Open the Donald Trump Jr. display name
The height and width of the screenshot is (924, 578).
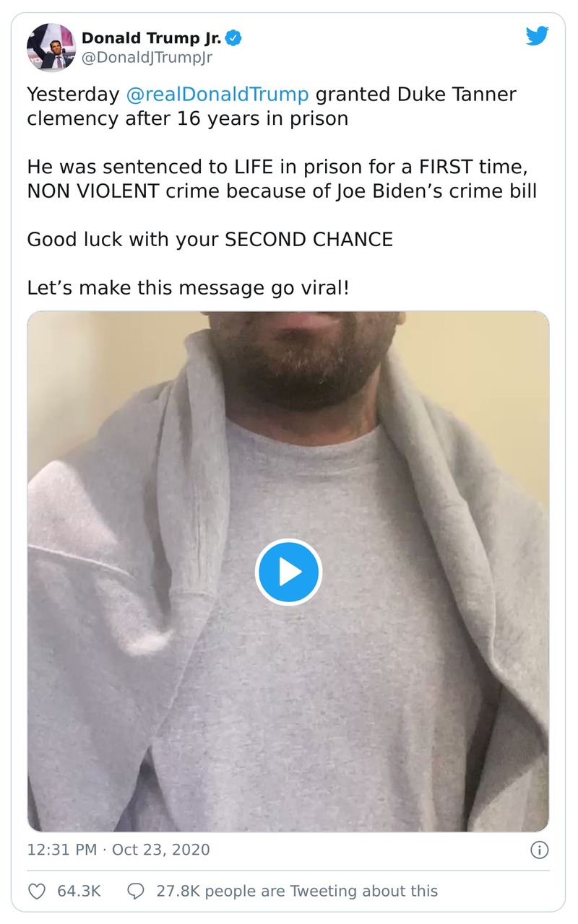[151, 39]
